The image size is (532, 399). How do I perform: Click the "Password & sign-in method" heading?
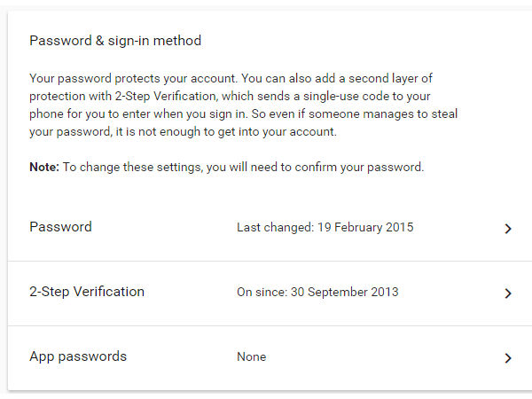click(115, 41)
